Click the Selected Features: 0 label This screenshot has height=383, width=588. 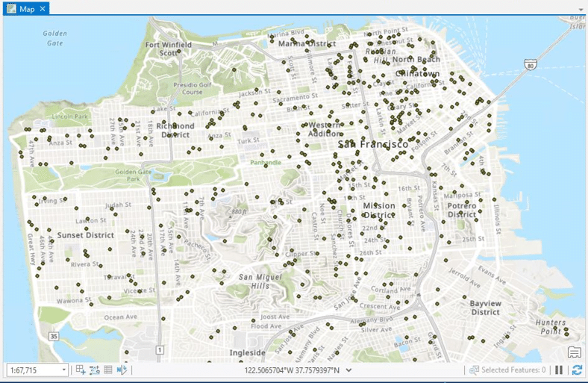coord(513,370)
